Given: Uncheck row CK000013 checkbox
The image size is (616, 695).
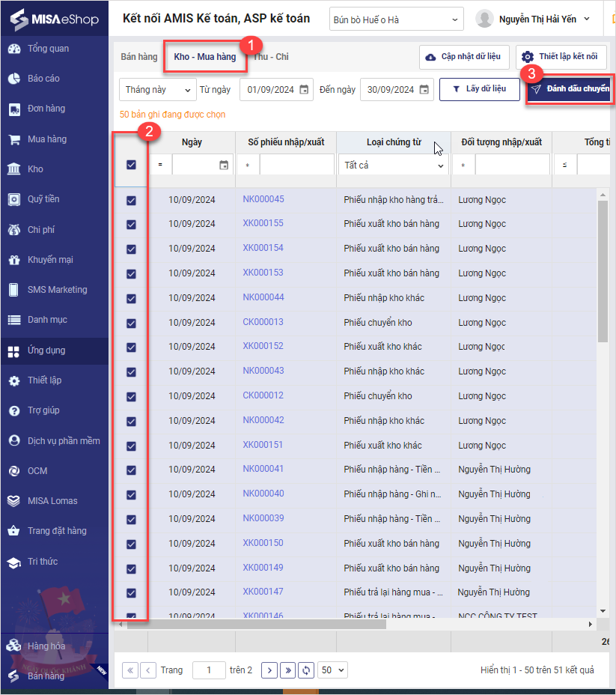Looking at the screenshot, I should (x=131, y=323).
